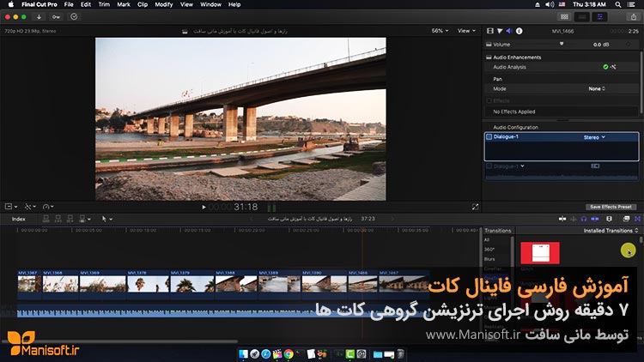Image resolution: width=644 pixels, height=362 pixels.
Task: Connect clip to primary storyline icon
Action: click(x=46, y=219)
